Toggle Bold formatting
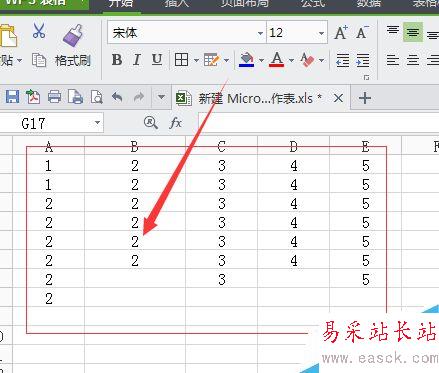This screenshot has height=373, width=439. coord(117,60)
